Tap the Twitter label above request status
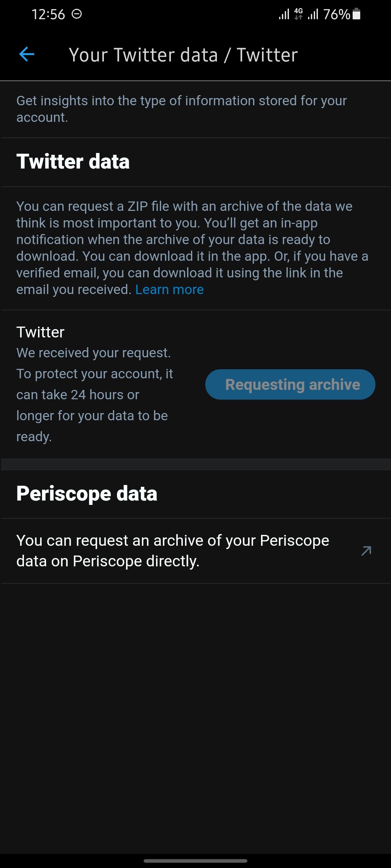The image size is (391, 868). click(x=40, y=332)
